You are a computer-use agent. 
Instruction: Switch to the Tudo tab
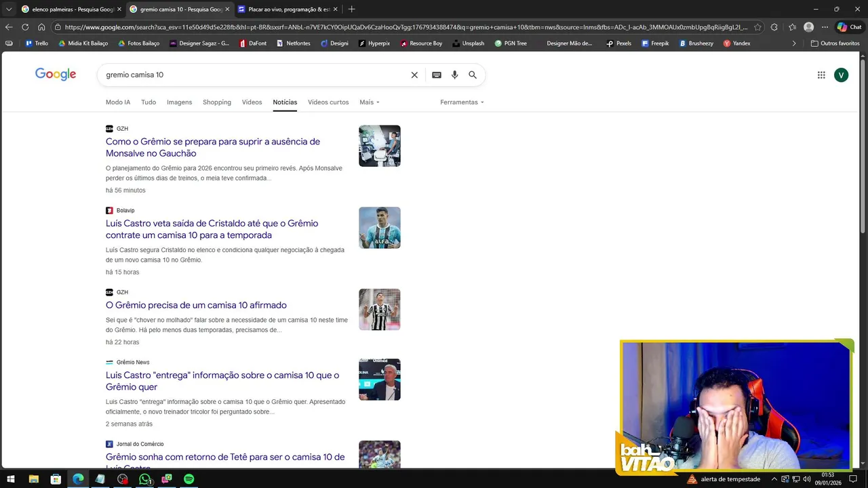[149, 102]
